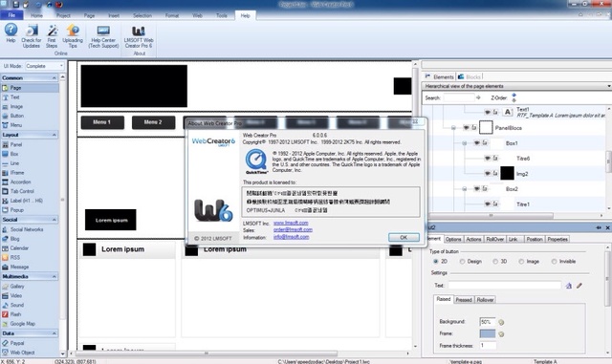Collapse the PanelBlocs tree node
Viewport: 612px width, 364px height.
click(453, 128)
